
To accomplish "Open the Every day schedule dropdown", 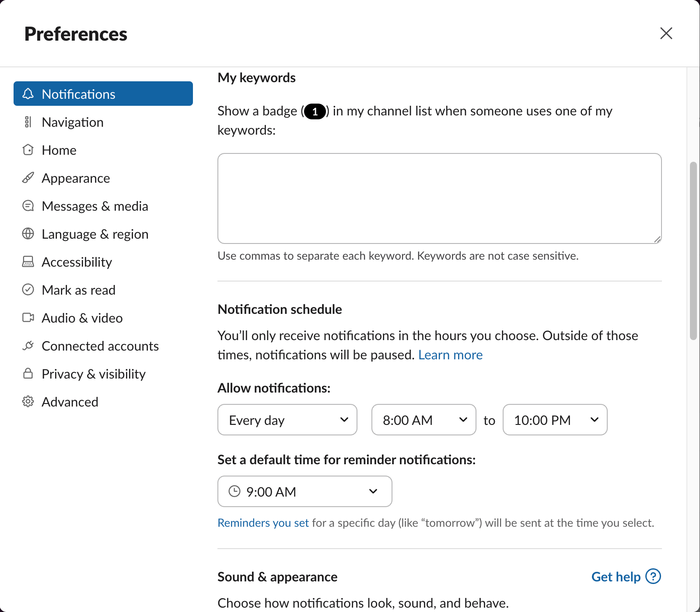I will [287, 420].
